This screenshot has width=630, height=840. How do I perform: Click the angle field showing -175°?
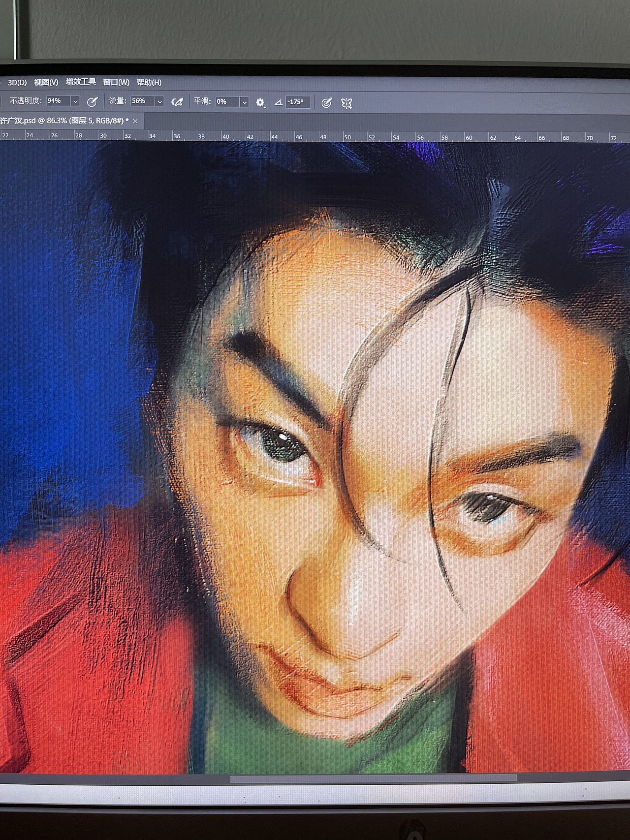(298, 102)
